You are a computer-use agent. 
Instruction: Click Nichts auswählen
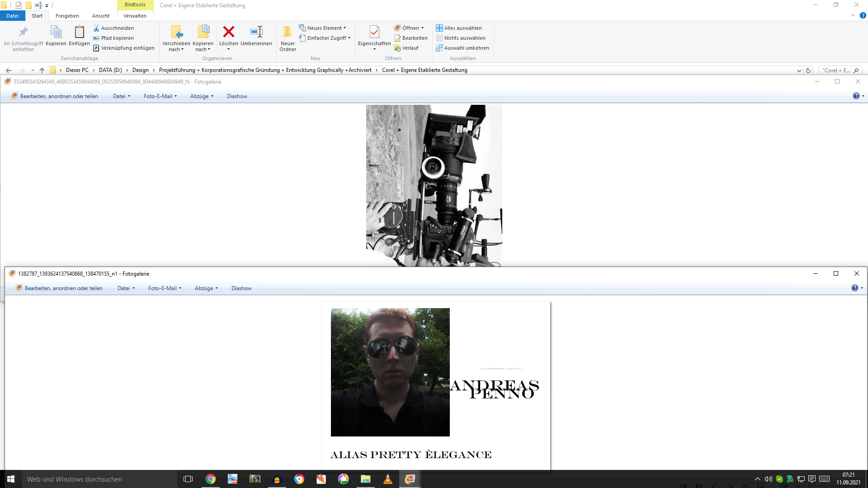[461, 38]
